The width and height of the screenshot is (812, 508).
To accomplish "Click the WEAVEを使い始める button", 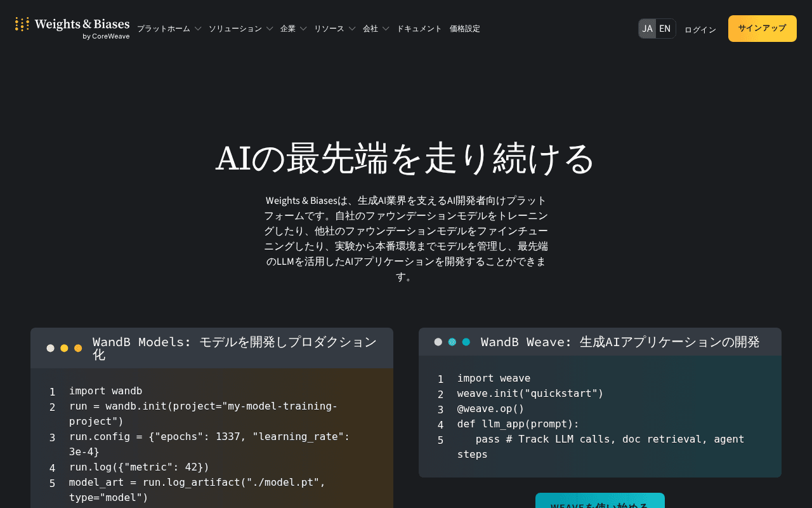I will click(x=600, y=500).
